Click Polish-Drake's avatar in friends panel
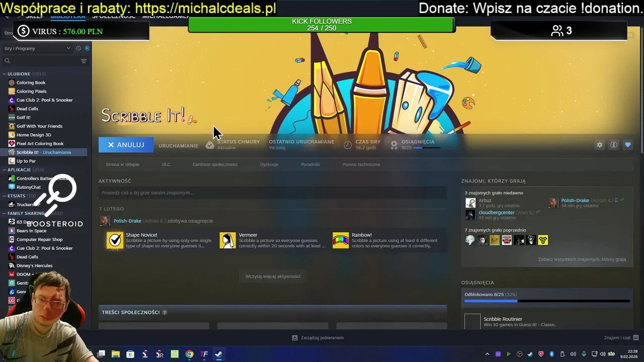Screen dimensions: 644x362 [553, 203]
